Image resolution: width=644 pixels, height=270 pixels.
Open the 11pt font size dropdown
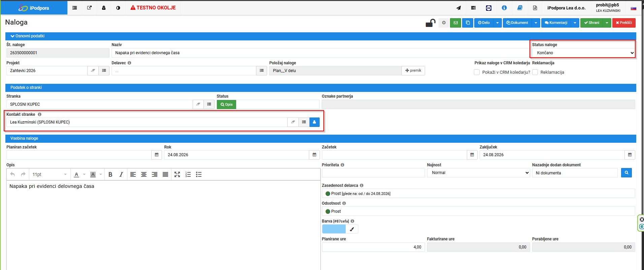pos(50,174)
